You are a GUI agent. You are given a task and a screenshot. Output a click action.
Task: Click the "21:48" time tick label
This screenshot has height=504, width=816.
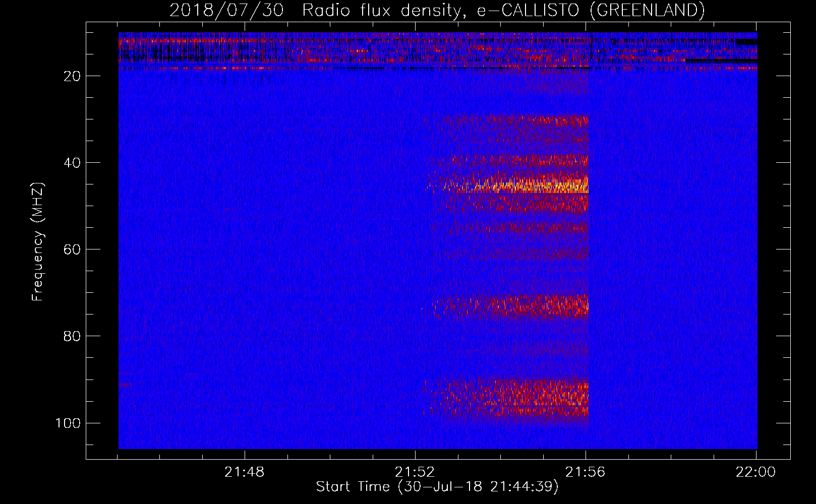[x=245, y=472]
